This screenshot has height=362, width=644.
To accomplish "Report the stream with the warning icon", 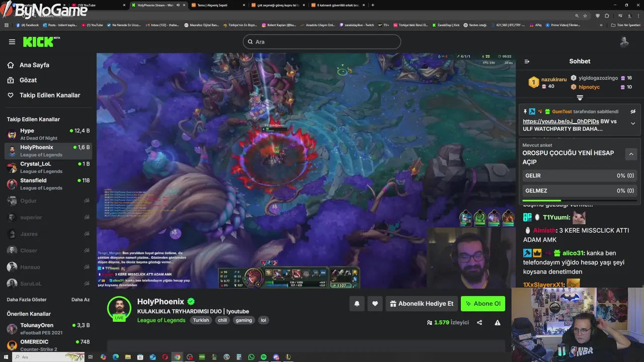I will pos(498,322).
